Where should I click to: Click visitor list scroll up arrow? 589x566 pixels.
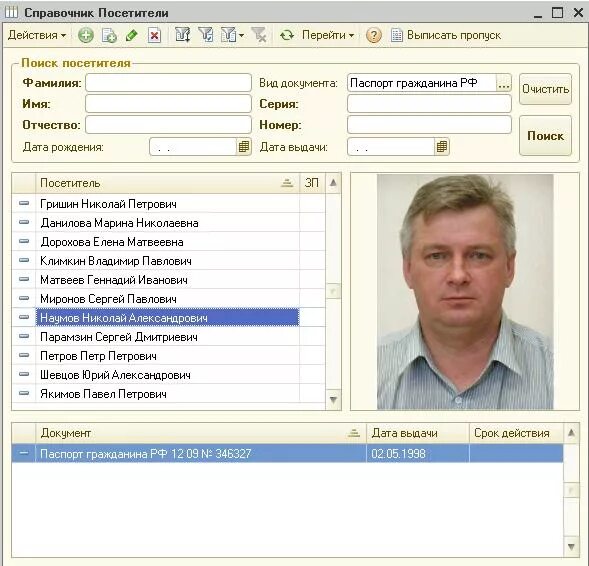(333, 183)
